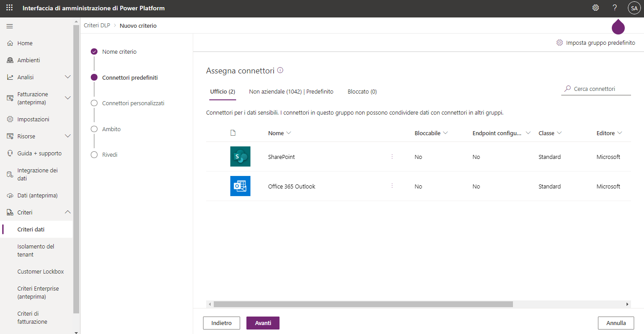644x334 pixels.
Task: Click the Home house icon
Action: coord(10,43)
